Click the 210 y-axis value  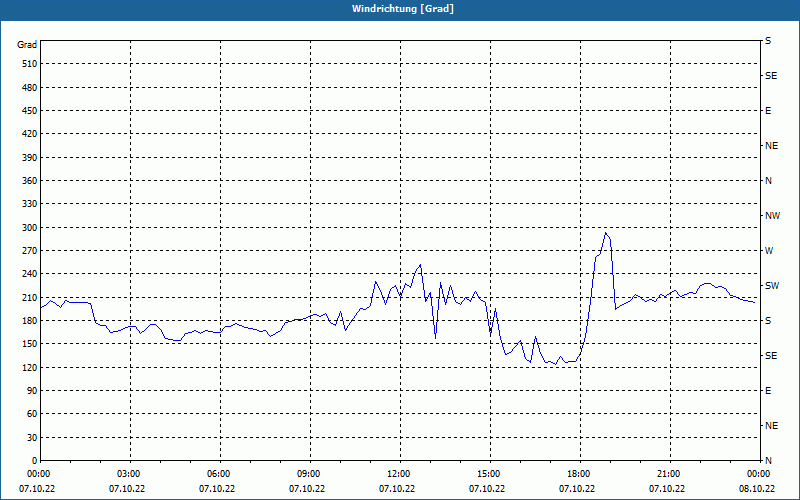click(30, 297)
